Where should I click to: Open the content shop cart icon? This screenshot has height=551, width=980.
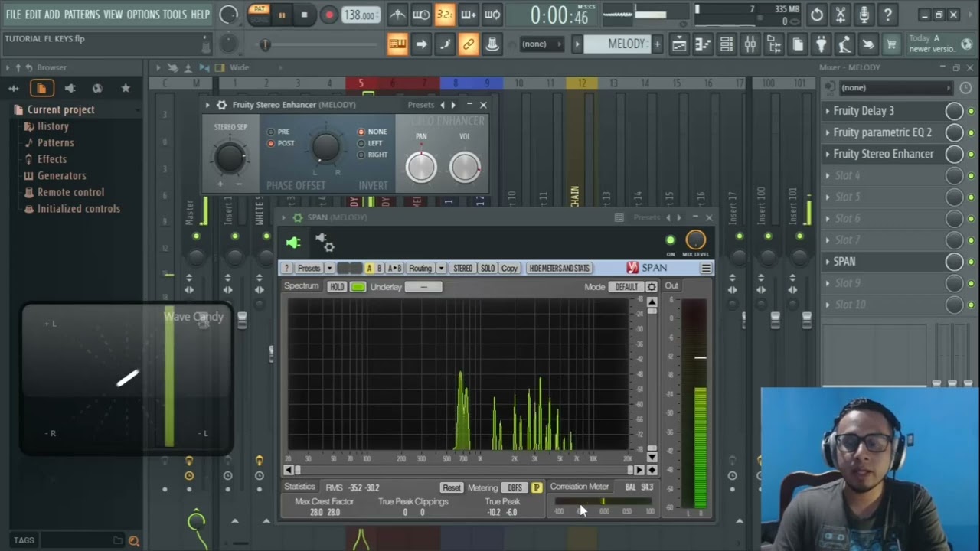point(891,44)
